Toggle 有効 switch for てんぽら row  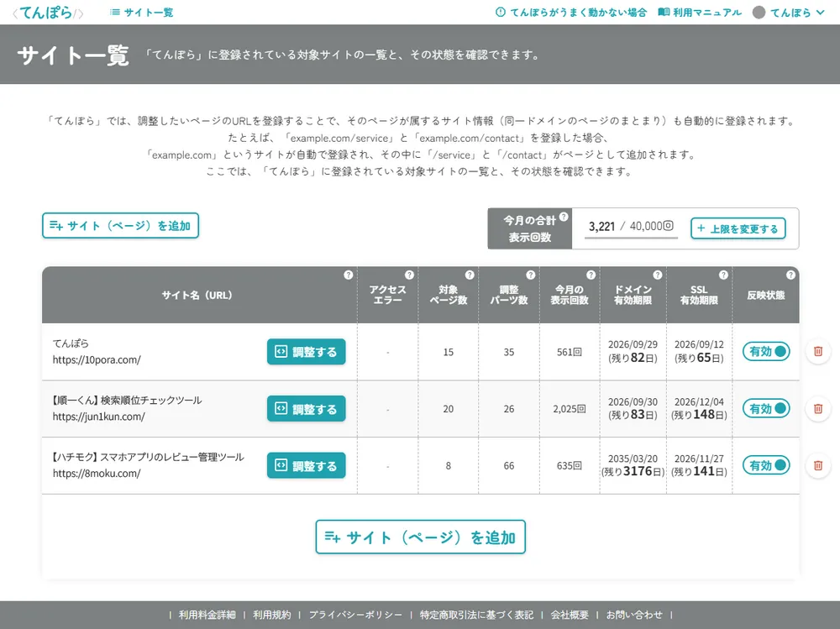point(766,352)
